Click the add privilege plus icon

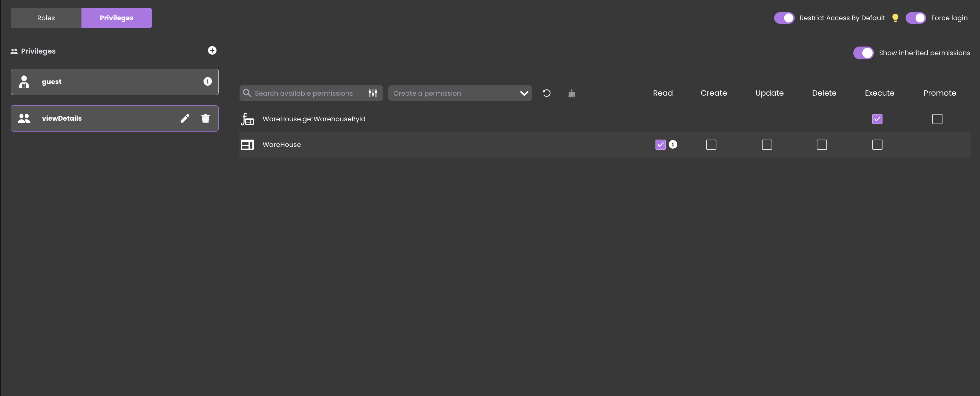coord(212,51)
